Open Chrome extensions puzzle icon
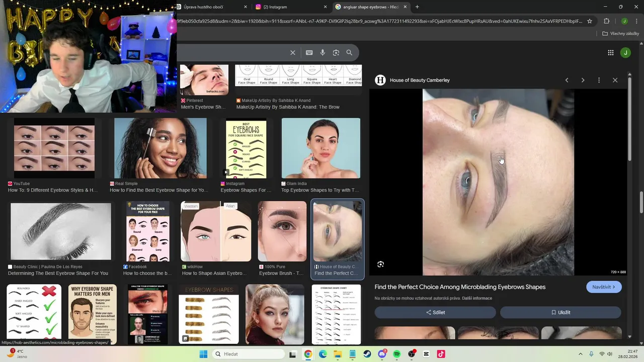Viewport: 644px width, 362px height. 606,21
